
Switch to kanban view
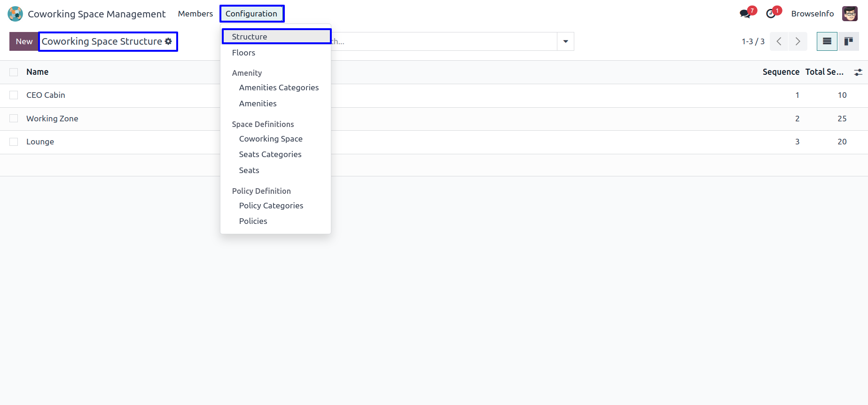tap(848, 41)
